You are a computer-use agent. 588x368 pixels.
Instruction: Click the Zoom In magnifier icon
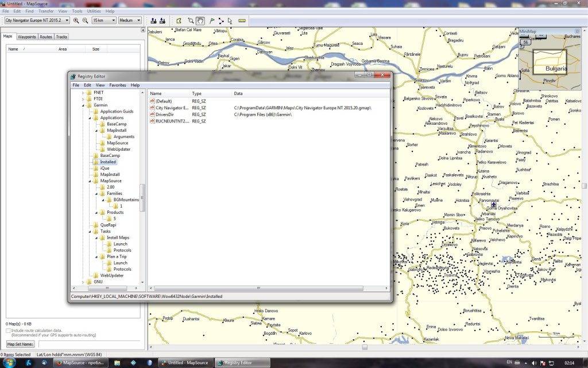[x=76, y=21]
